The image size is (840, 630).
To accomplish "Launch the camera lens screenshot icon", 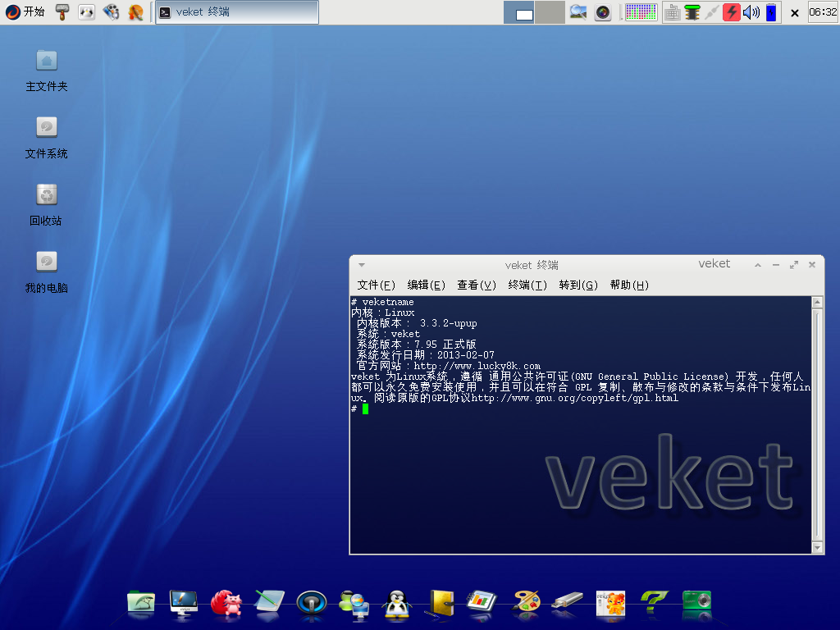I will [x=603, y=11].
